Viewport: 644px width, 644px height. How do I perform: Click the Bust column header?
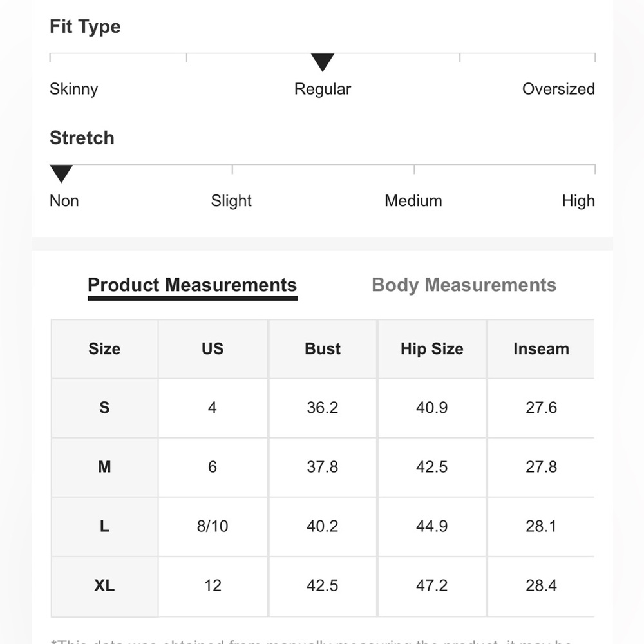click(323, 348)
